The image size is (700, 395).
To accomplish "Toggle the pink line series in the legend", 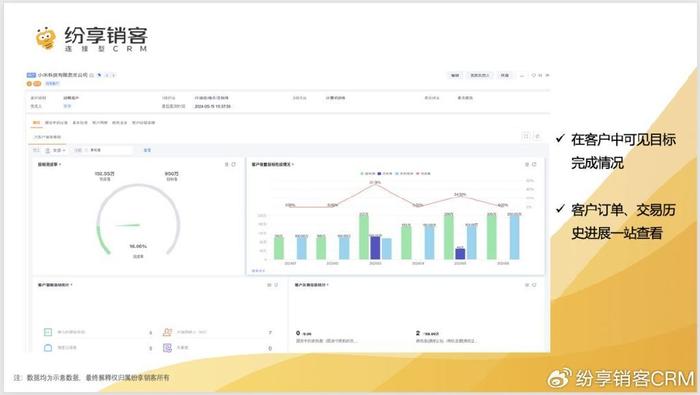I will (424, 173).
